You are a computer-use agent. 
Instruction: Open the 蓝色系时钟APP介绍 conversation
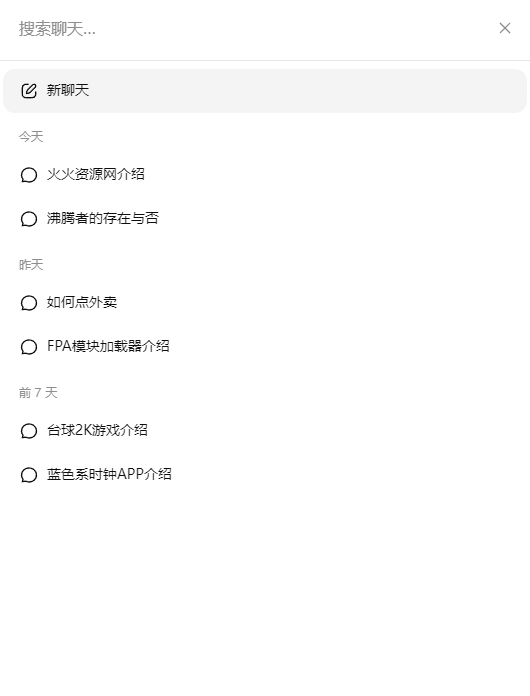(265, 474)
